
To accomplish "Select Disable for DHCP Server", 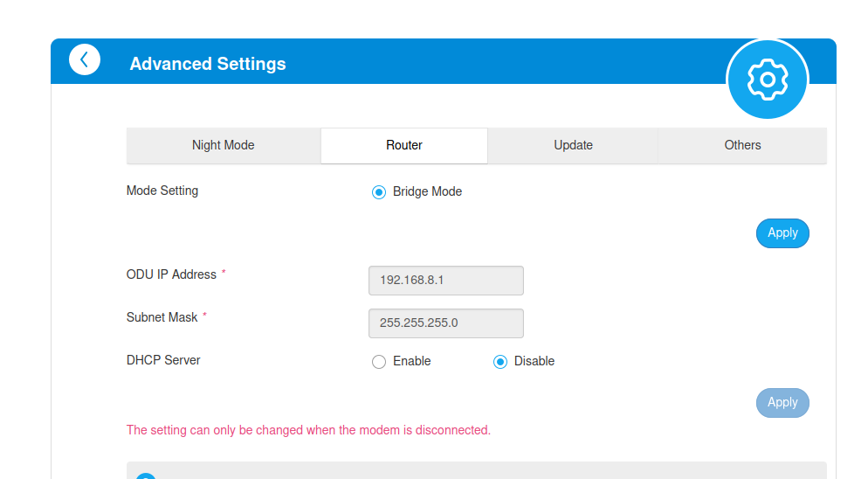I will tap(500, 362).
